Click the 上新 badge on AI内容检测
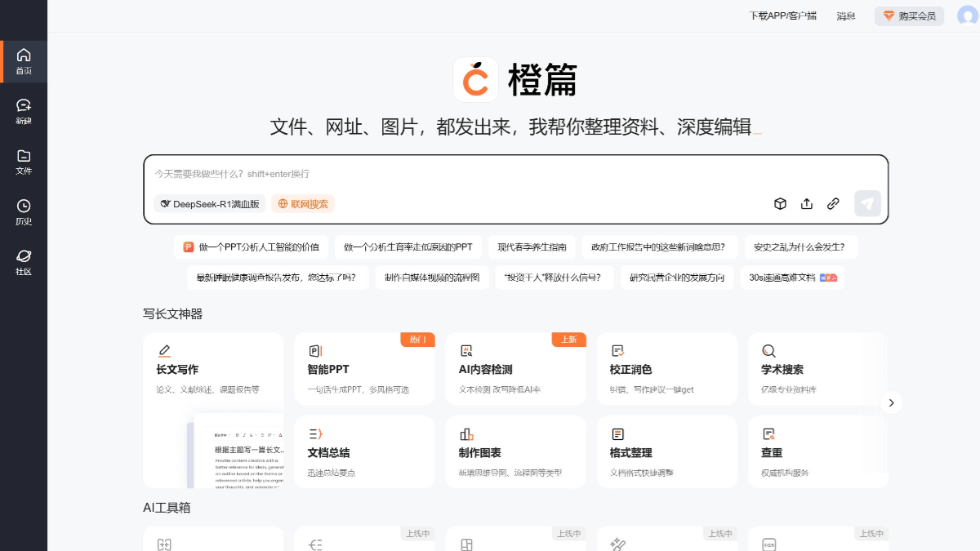Screen dimensions: 980x551 (568, 340)
